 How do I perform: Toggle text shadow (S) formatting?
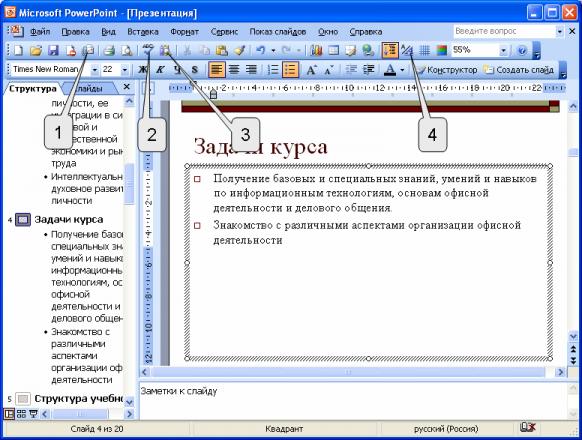194,69
